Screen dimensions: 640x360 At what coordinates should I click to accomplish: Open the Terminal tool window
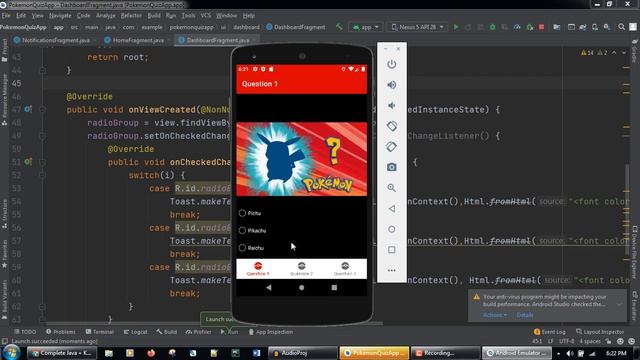tap(100, 332)
